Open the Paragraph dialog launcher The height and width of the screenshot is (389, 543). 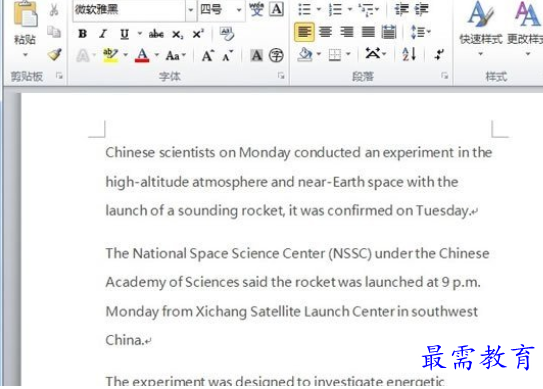click(x=444, y=76)
